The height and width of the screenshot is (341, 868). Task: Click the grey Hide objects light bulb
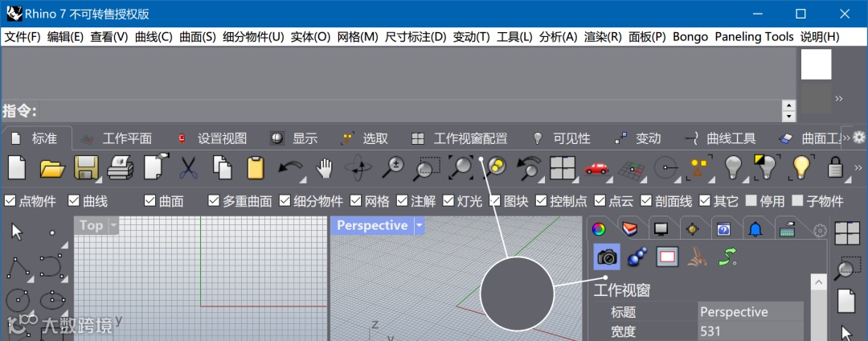(x=734, y=167)
